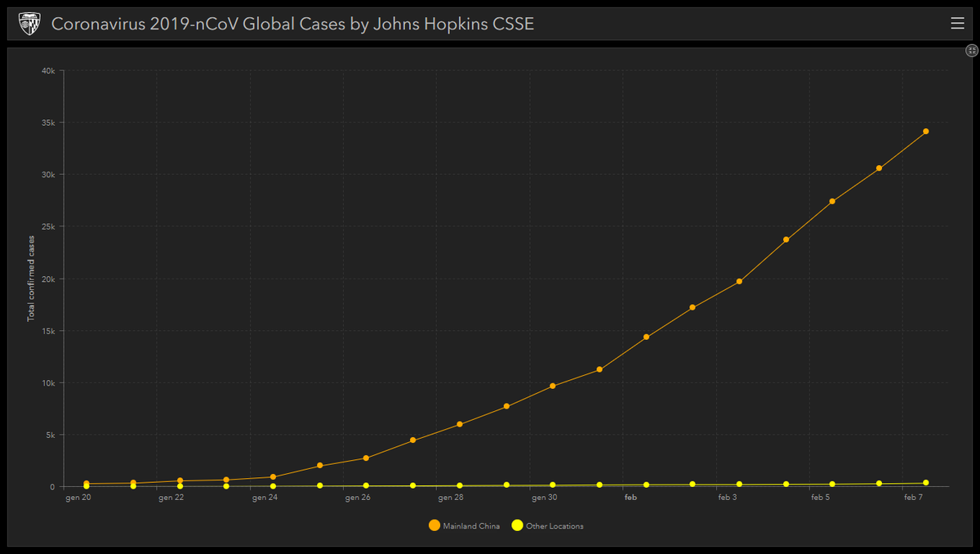
Task: Select the bold feb label on the x-axis
Action: (630, 497)
